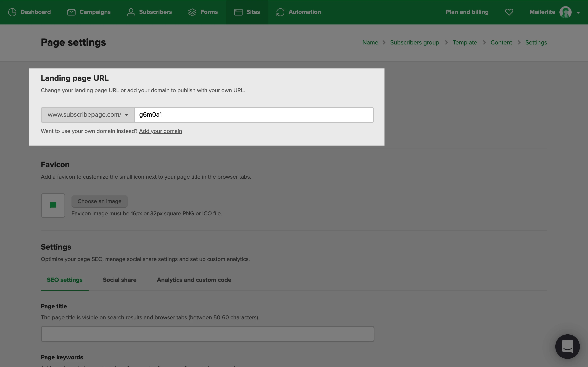Click the favicon preview thumbnail

pos(53,206)
